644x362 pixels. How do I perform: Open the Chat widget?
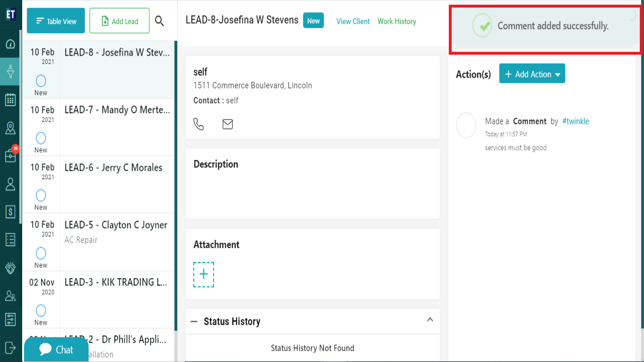pyautogui.click(x=56, y=350)
